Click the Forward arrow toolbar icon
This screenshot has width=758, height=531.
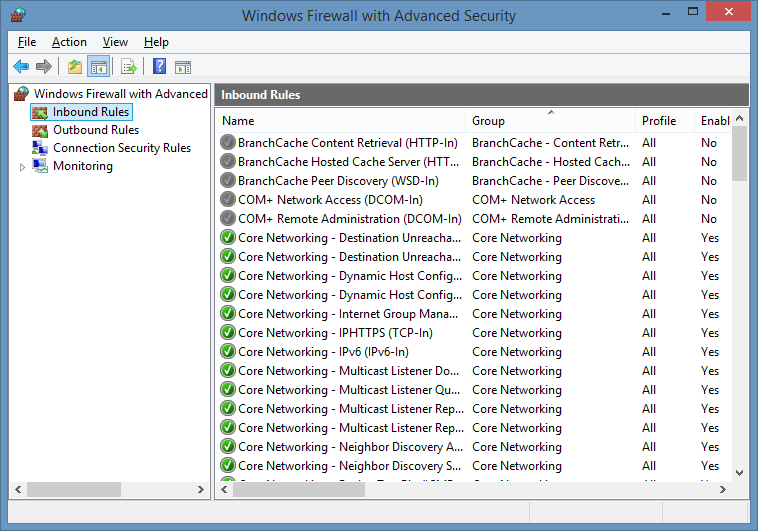[44, 66]
